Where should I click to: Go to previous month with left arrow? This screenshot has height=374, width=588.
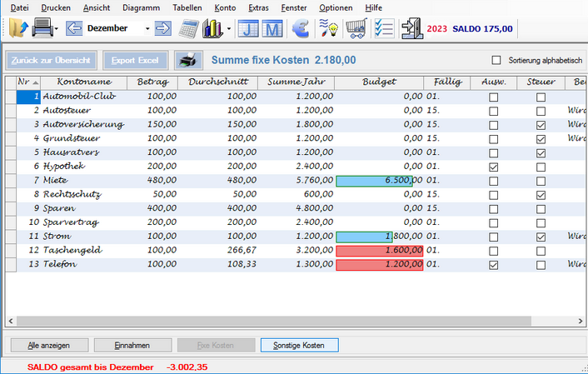coord(73,28)
